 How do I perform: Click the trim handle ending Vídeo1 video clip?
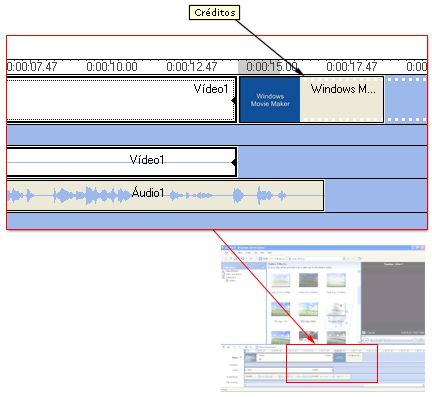click(234, 100)
